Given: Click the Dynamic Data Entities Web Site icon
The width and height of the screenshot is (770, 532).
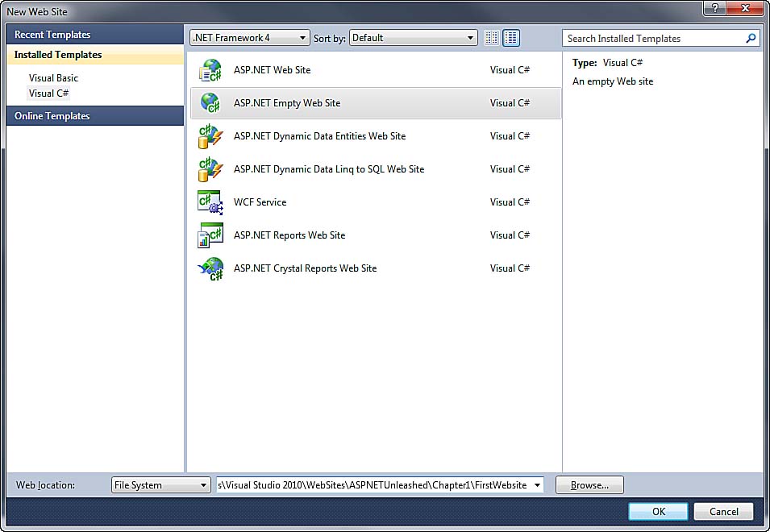Looking at the screenshot, I should (210, 136).
